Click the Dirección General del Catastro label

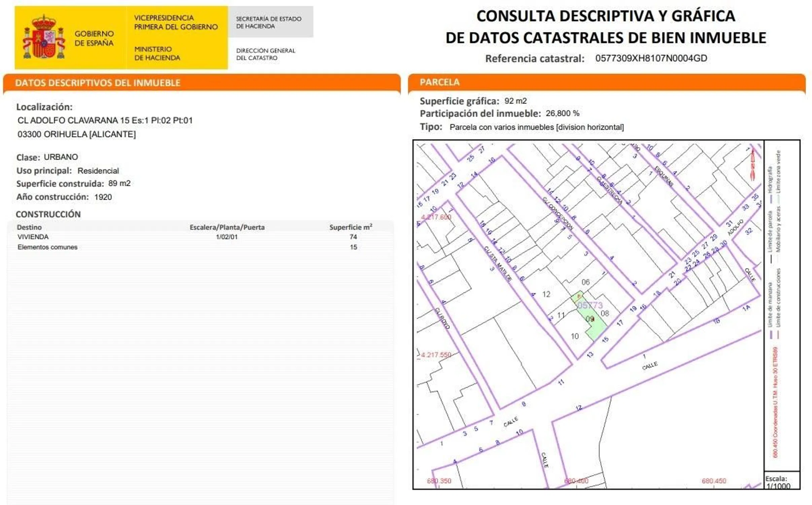tap(266, 54)
